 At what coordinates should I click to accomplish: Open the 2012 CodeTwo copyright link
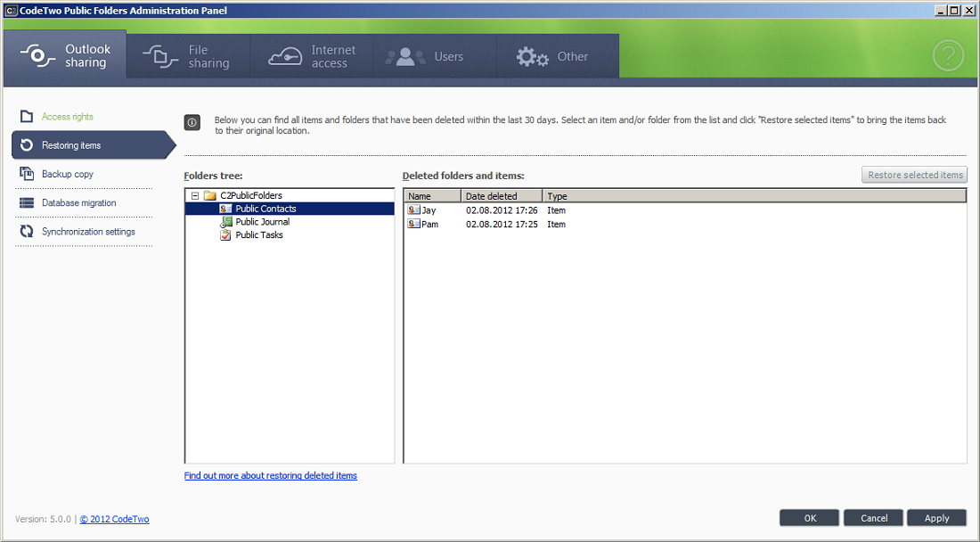(114, 519)
